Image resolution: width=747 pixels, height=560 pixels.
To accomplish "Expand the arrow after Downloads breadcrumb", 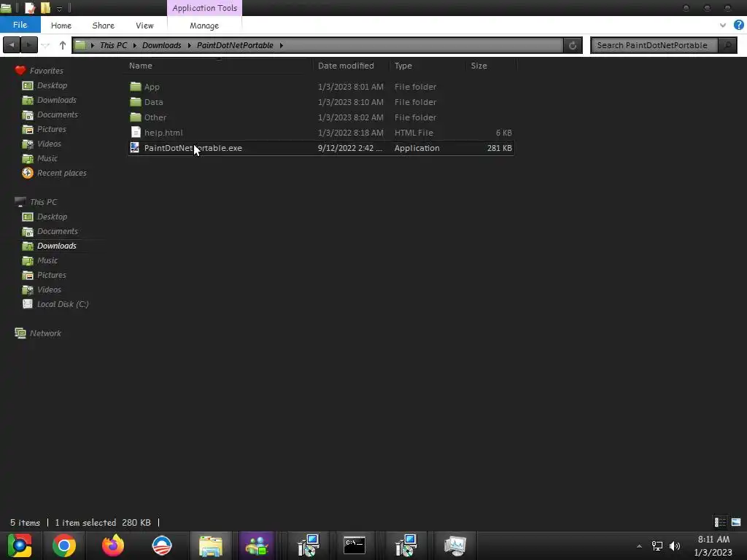I will tap(189, 45).
